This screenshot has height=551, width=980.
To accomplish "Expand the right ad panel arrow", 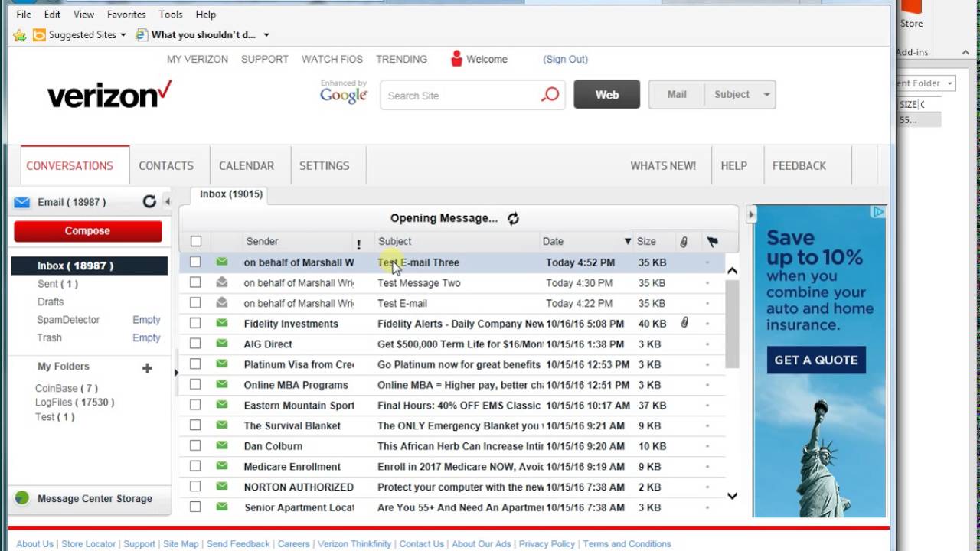I will pyautogui.click(x=751, y=216).
